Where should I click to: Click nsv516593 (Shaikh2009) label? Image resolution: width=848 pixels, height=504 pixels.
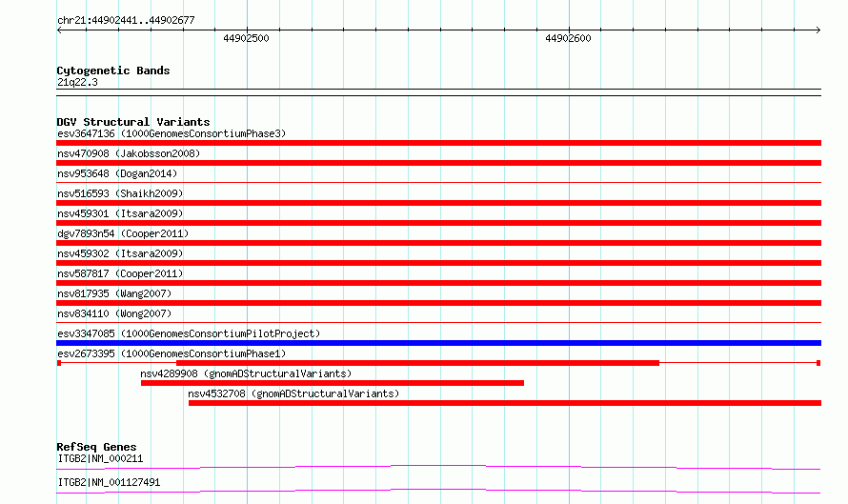point(120,193)
